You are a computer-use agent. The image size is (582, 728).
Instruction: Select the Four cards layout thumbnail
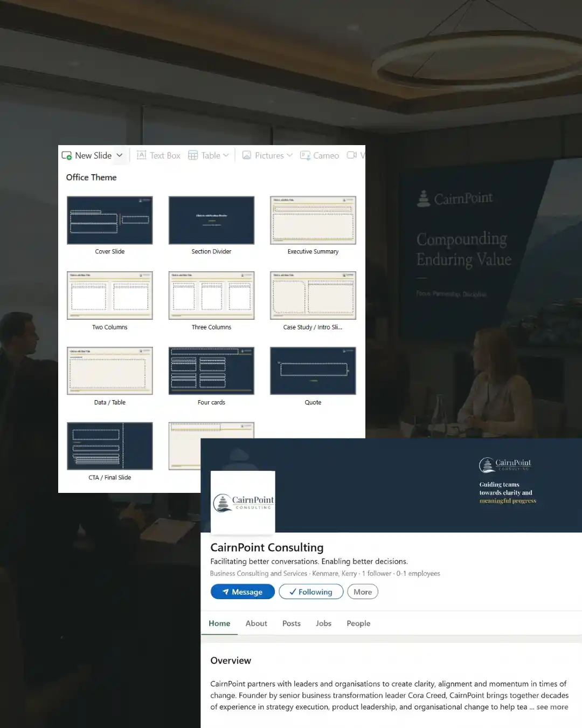[x=211, y=370]
